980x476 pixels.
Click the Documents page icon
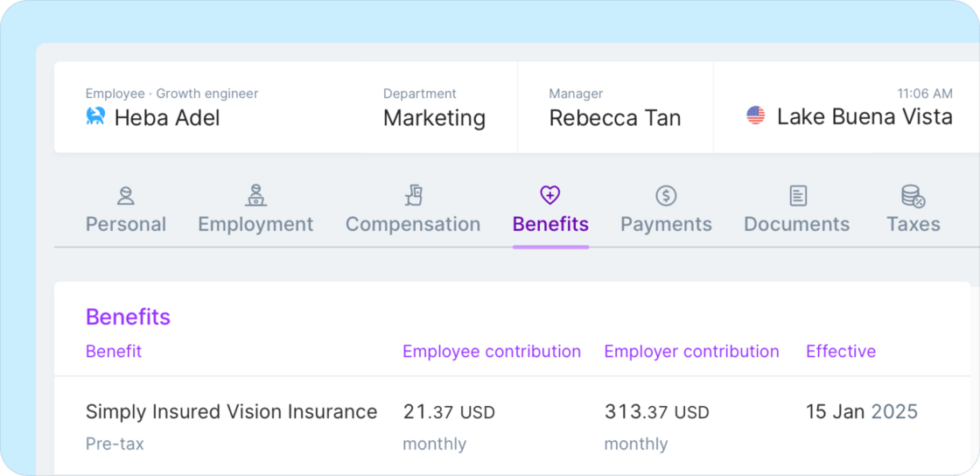797,195
